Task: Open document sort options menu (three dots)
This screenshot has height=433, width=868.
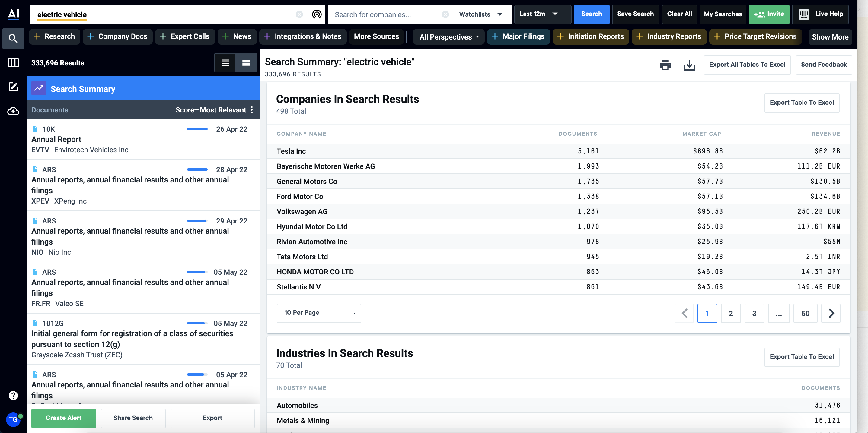Action: 252,110
